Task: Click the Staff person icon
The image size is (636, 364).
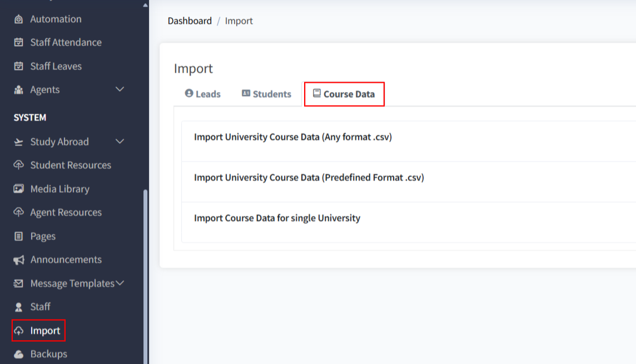Action: 19,307
